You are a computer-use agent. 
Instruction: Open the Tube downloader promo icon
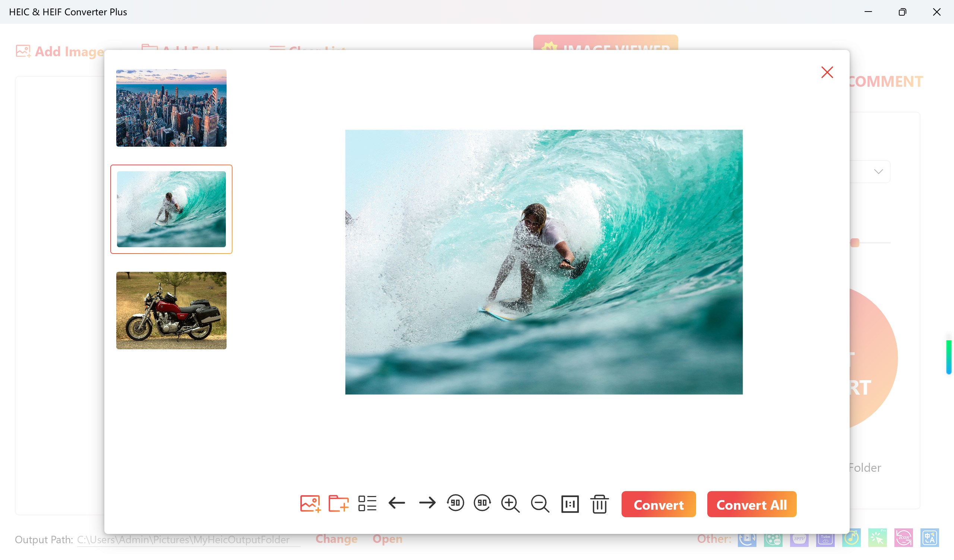click(826, 538)
